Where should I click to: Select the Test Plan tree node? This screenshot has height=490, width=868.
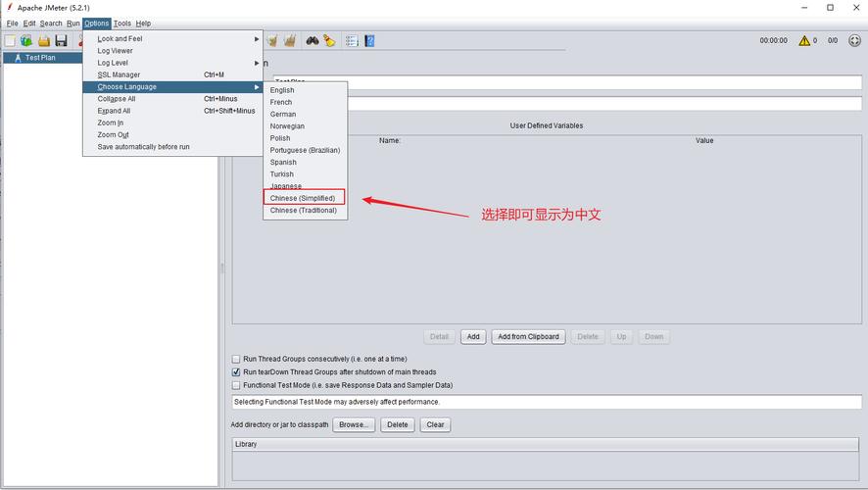pos(40,58)
